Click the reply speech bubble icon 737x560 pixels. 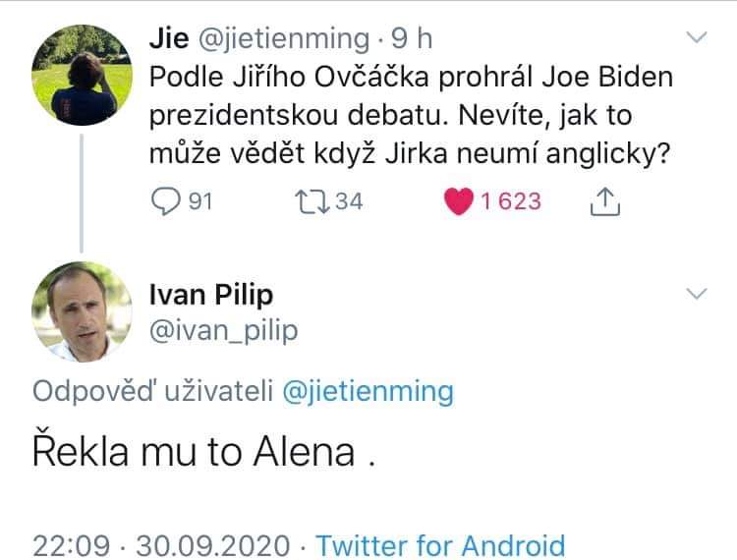164,201
